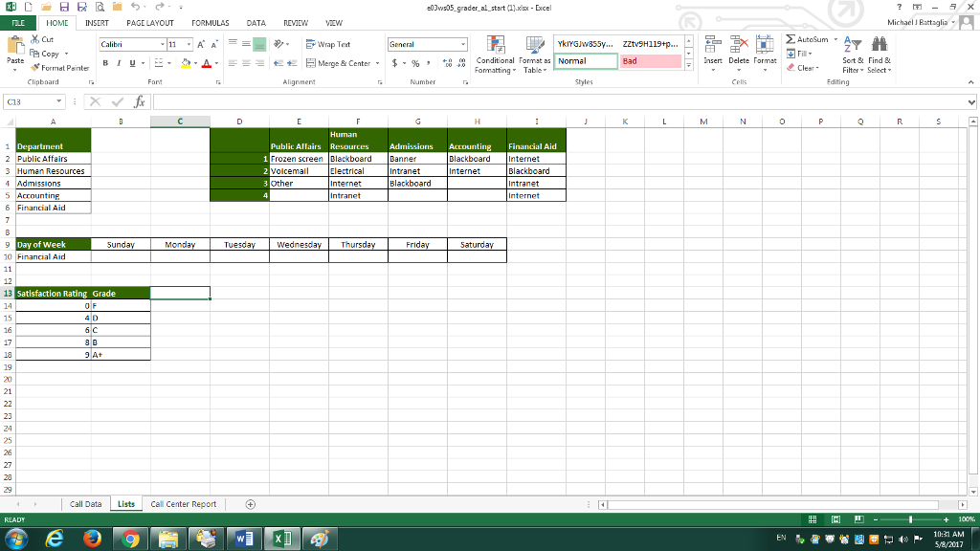Switch to the FORMULAS ribbon tab
This screenshot has height=551, width=980.
(x=209, y=21)
